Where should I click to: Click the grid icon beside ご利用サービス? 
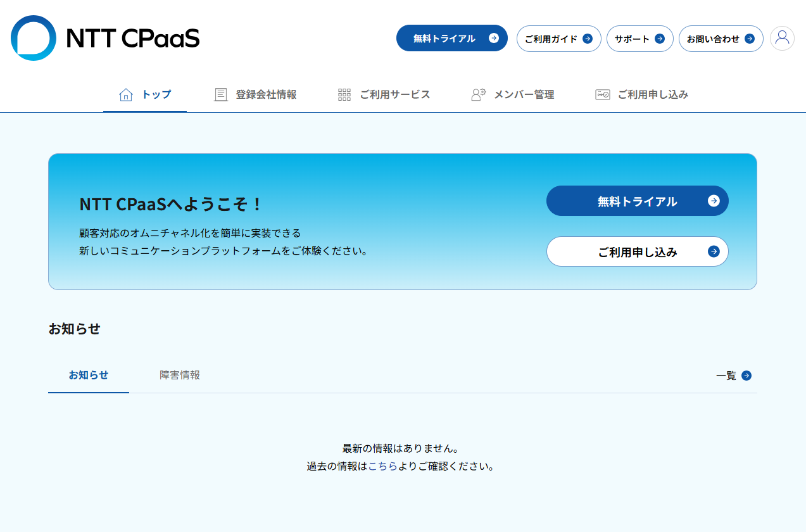coord(344,95)
